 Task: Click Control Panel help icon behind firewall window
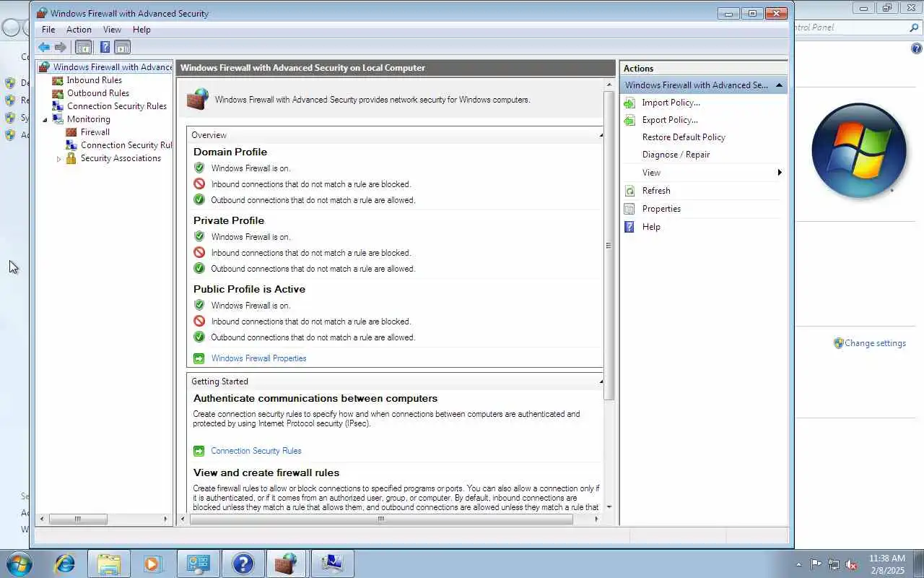(x=917, y=49)
